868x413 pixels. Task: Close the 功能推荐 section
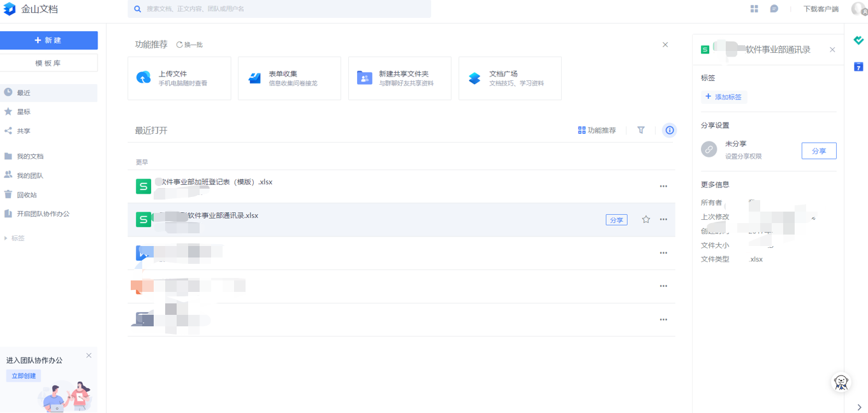[x=665, y=45]
